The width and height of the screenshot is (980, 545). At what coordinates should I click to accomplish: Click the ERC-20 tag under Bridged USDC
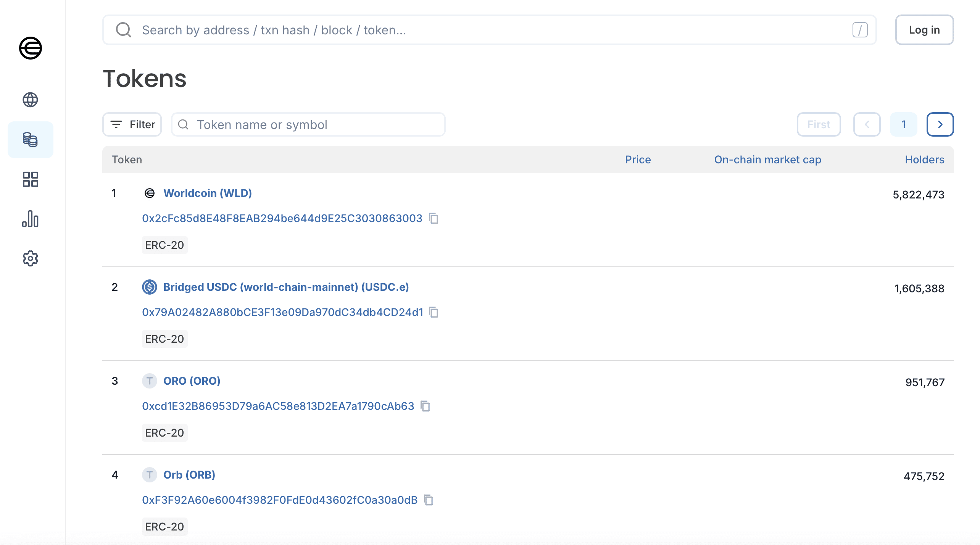(x=164, y=339)
